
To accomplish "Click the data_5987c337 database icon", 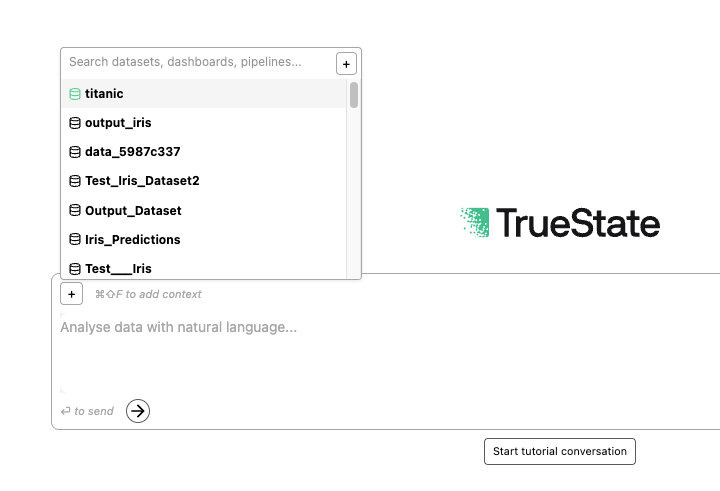I will (75, 152).
